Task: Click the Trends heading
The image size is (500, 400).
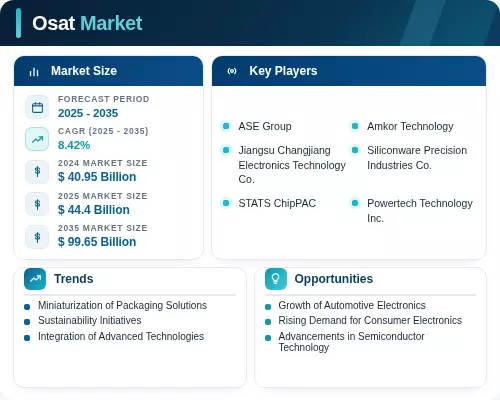Action: click(x=74, y=279)
